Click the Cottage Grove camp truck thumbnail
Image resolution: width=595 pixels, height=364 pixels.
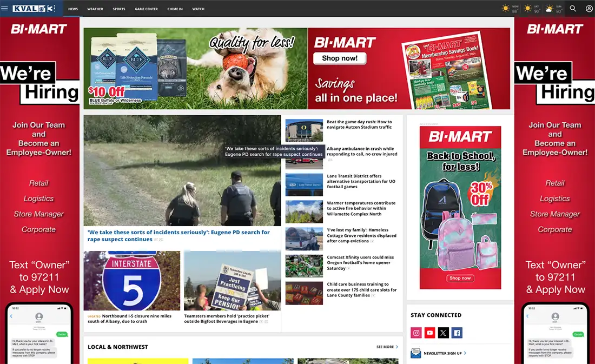[304, 239]
